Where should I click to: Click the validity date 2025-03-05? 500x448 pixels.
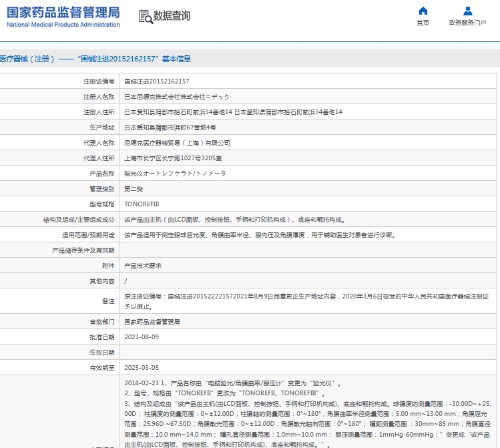pos(141,368)
